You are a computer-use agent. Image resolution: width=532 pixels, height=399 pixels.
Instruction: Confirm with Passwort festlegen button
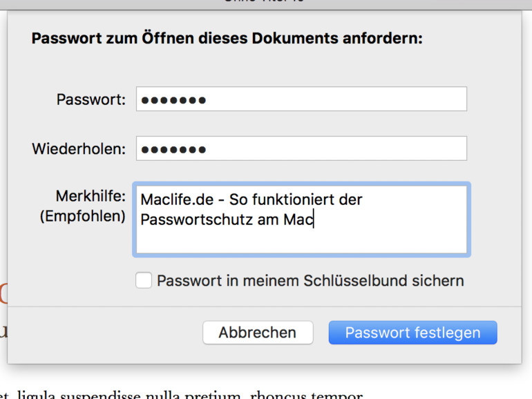[412, 333]
